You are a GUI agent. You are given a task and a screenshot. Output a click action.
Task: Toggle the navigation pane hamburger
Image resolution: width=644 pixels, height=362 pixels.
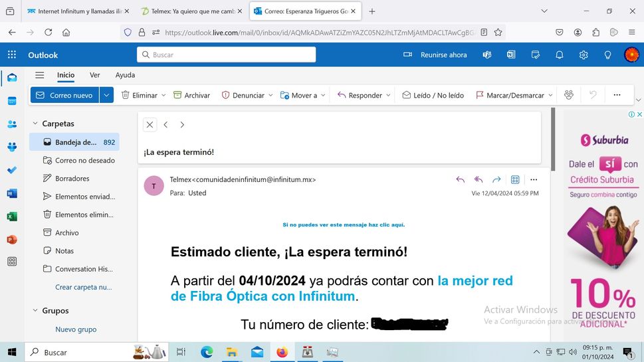(39, 75)
